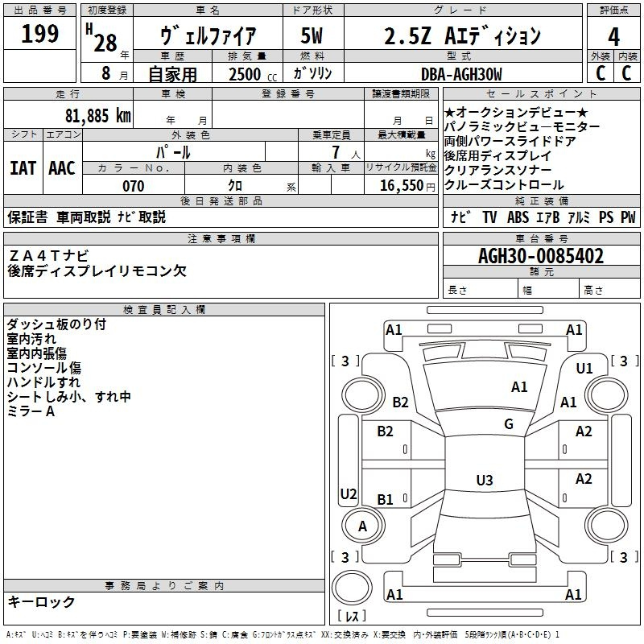This screenshot has width=644, height=644.
Task: Select the mileage 81,885 km
Action: (97, 116)
